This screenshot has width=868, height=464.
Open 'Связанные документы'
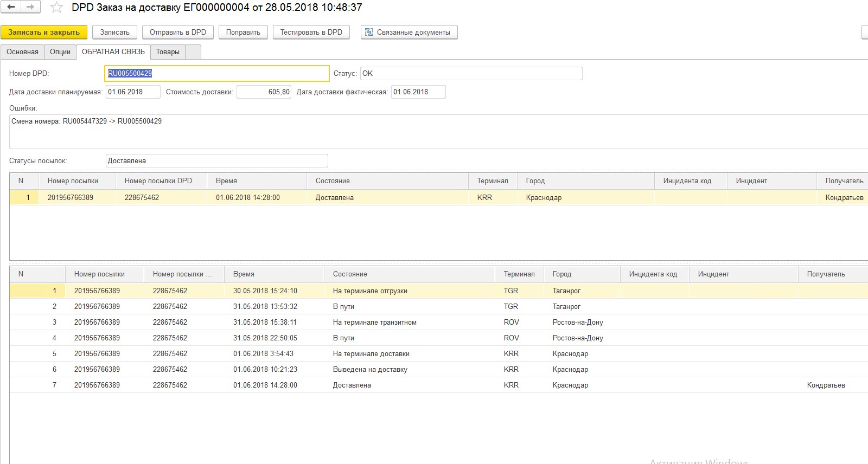(x=409, y=33)
